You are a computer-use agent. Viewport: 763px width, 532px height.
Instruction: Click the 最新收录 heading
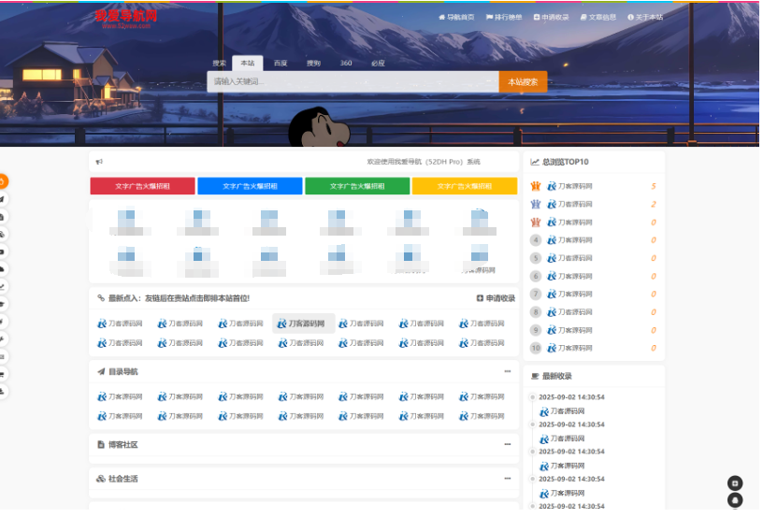pos(557,376)
